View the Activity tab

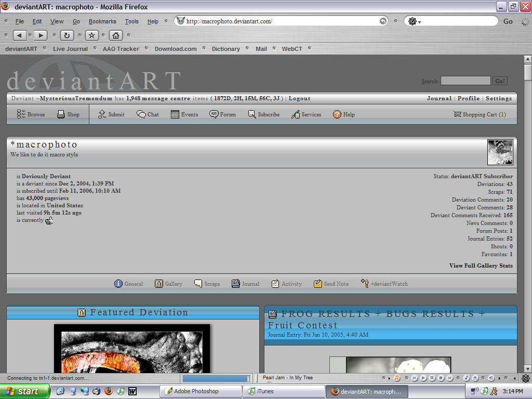coord(287,284)
